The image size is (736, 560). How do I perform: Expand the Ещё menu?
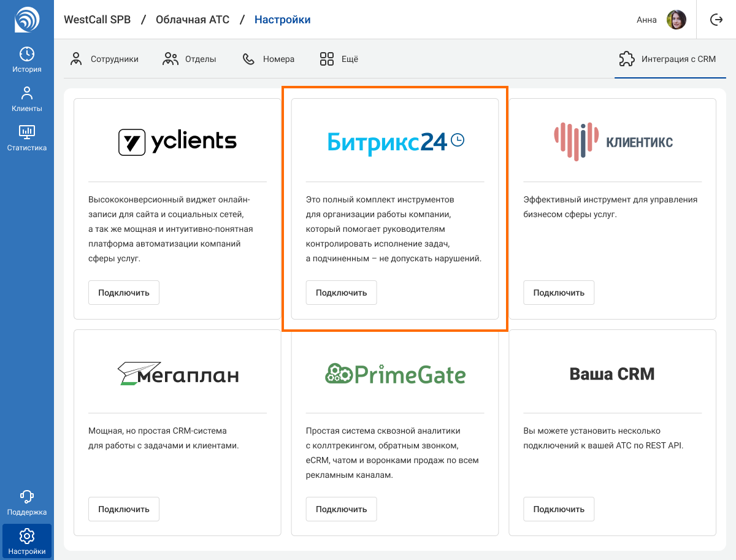coord(339,59)
